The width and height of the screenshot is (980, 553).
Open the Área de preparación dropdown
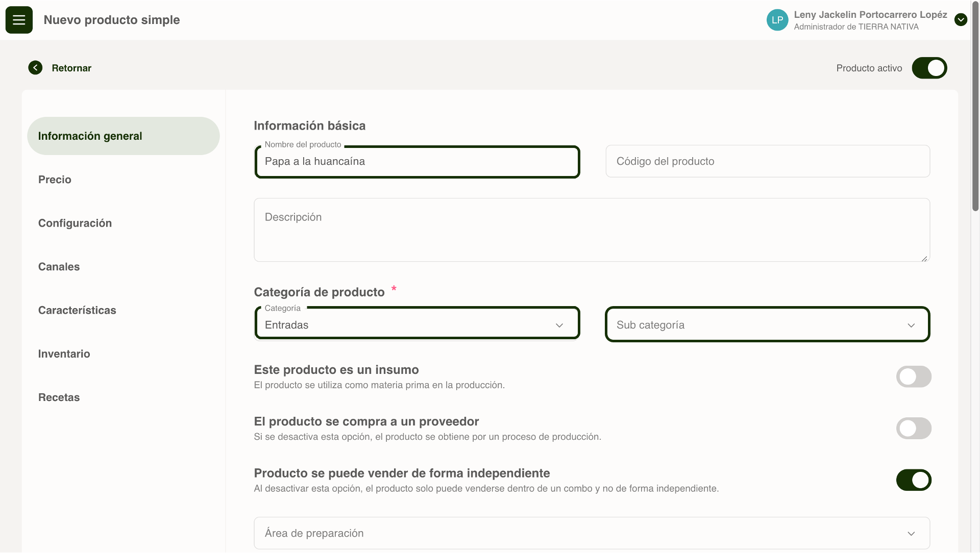[x=591, y=533]
